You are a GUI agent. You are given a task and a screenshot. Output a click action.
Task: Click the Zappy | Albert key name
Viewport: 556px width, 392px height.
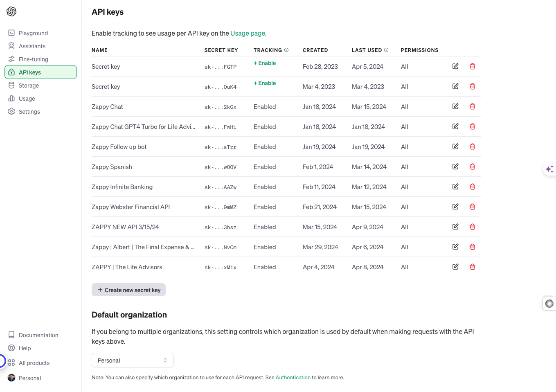click(x=143, y=247)
